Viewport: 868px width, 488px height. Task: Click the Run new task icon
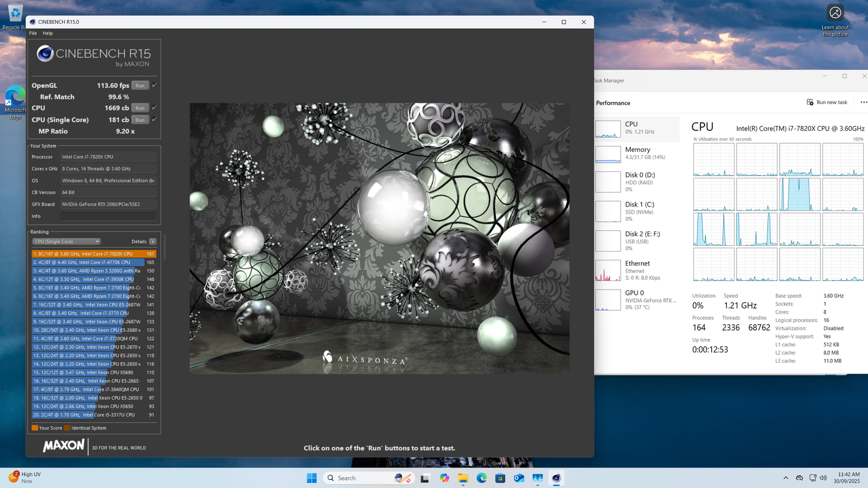click(x=810, y=102)
